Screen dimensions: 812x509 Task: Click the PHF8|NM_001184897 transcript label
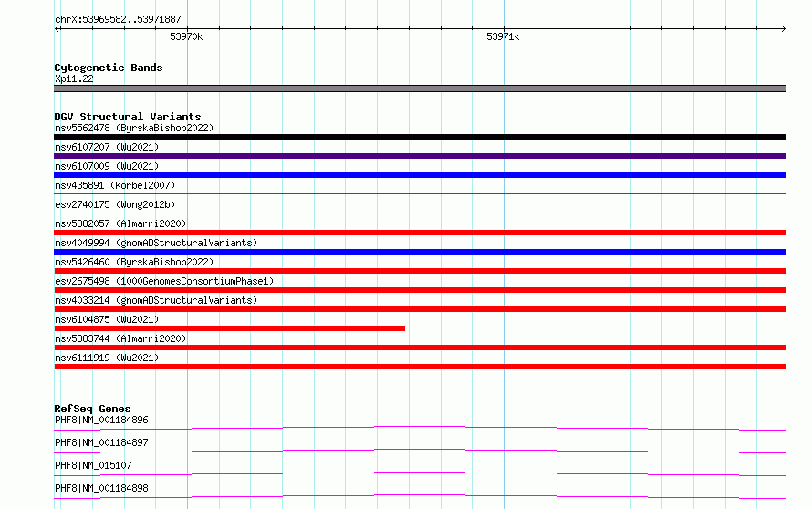click(x=101, y=442)
